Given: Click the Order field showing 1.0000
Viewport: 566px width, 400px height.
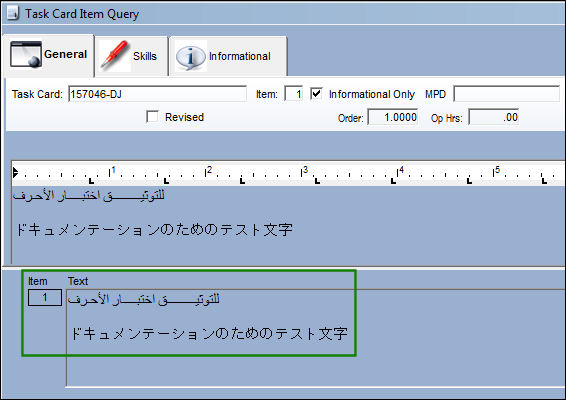Looking at the screenshot, I should (393, 117).
